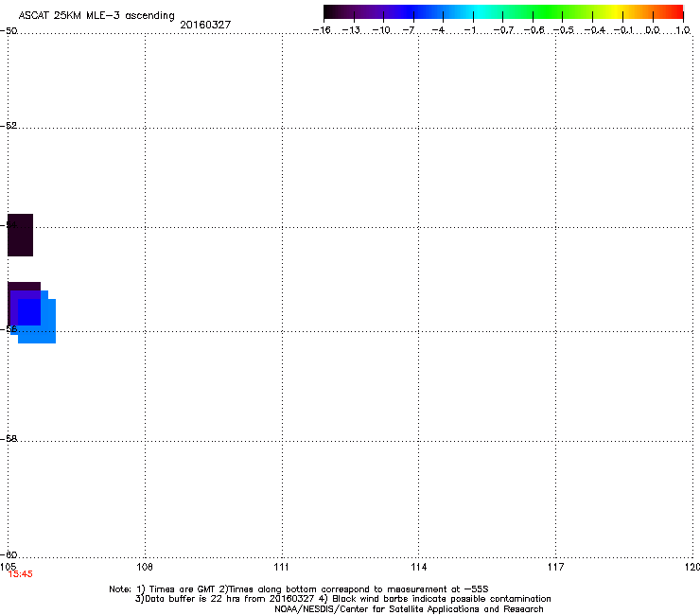Click the cyan section of the color scale
This screenshot has width=700, height=615.
tap(480, 11)
